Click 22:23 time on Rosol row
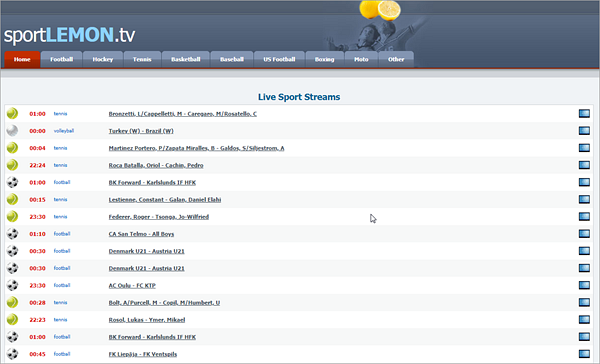The width and height of the screenshot is (600, 364). pyautogui.click(x=38, y=320)
